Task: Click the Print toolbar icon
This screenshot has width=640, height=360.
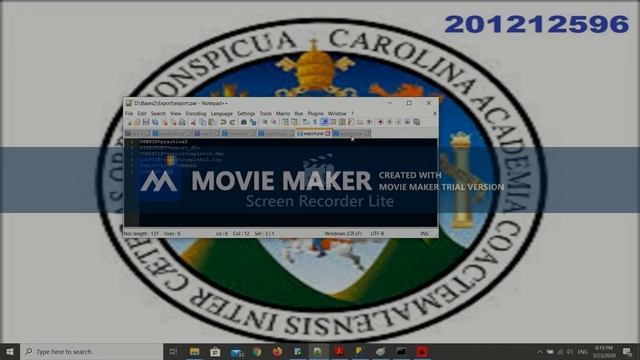Action: 182,122
